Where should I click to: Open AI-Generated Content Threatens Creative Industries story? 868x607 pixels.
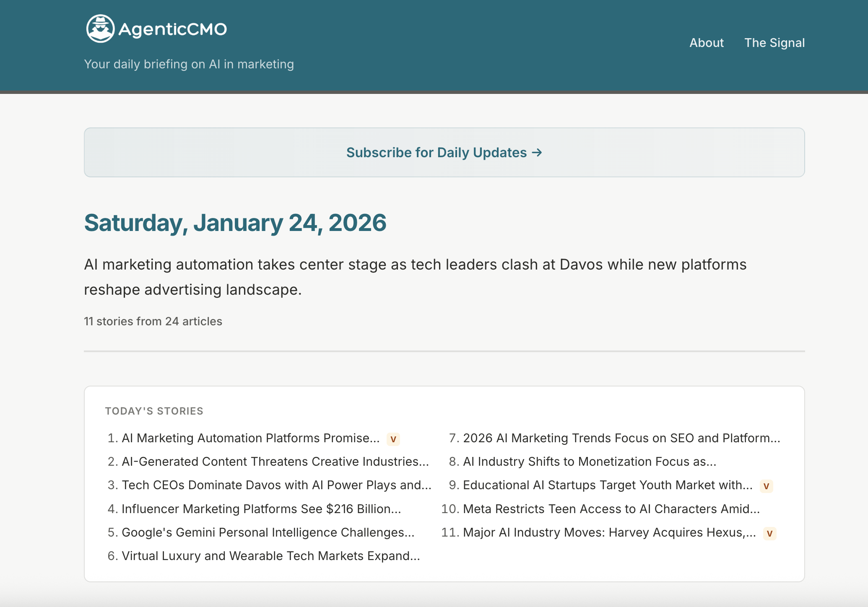[x=275, y=462]
